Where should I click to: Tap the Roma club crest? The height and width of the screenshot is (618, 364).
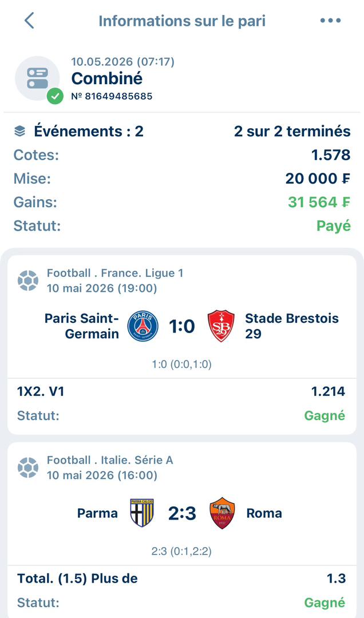[x=222, y=513]
